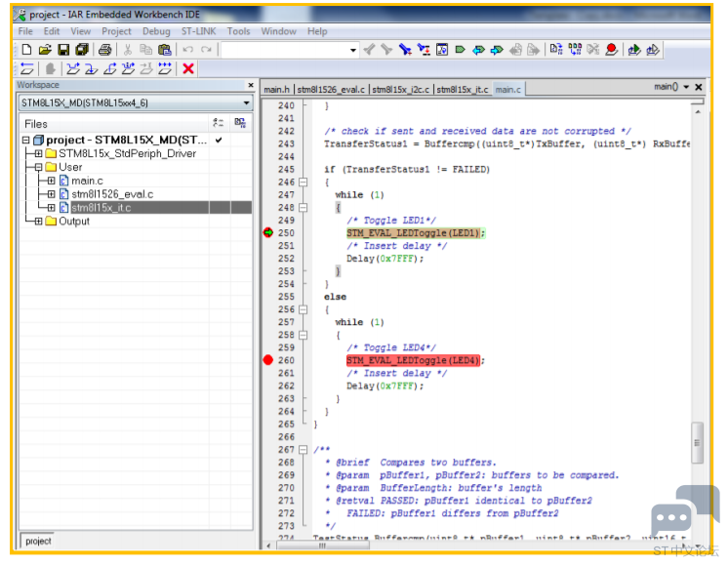728x566 pixels.
Task: Click the current-line breakpoint marker at line 250
Action: [268, 232]
